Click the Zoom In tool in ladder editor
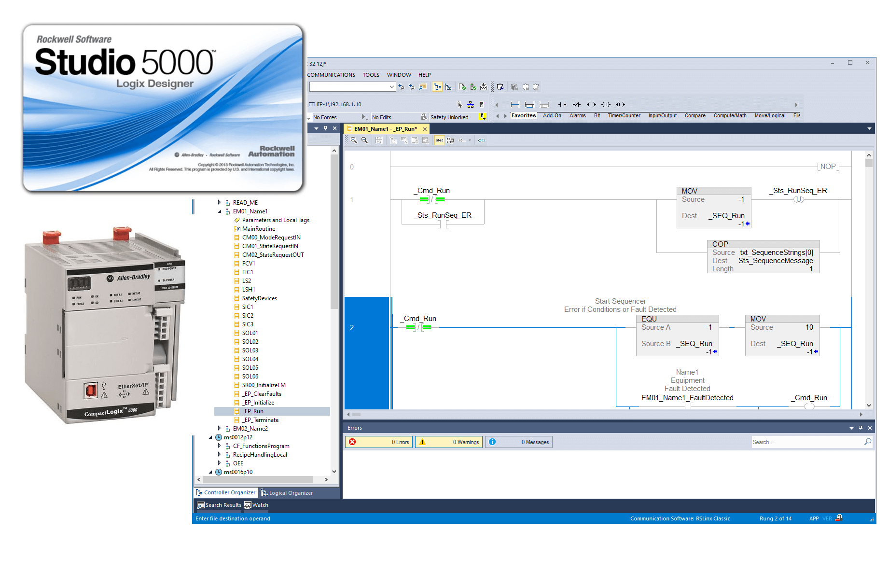The image size is (889, 588). pyautogui.click(x=353, y=140)
